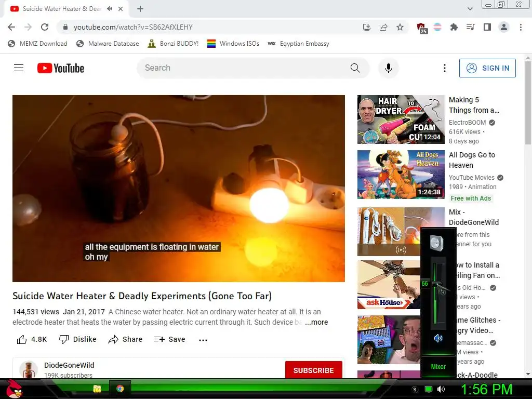Click the video player to pause
This screenshot has width=532, height=399.
179,188
